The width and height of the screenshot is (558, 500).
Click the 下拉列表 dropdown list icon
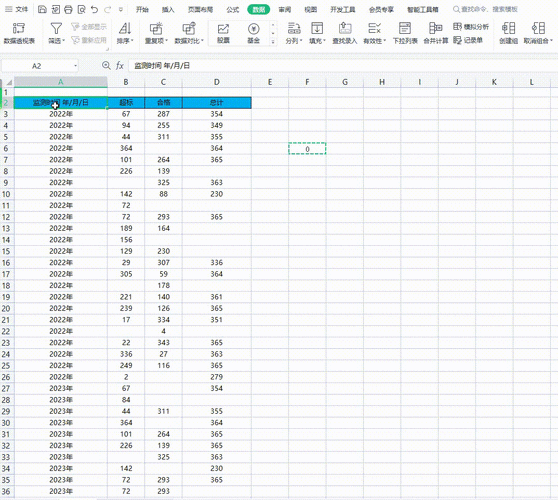[x=405, y=28]
